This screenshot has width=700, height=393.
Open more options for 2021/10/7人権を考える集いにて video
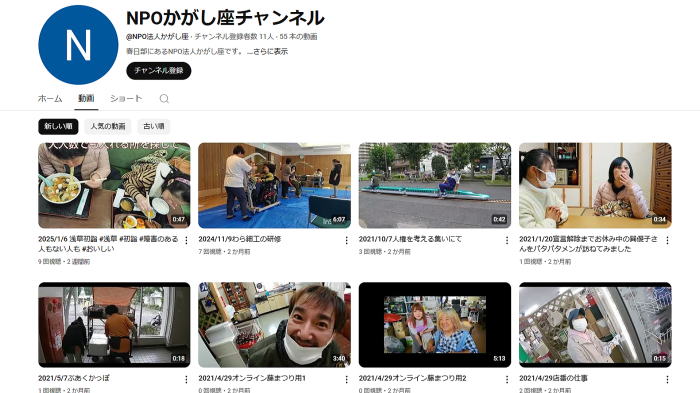pos(507,240)
